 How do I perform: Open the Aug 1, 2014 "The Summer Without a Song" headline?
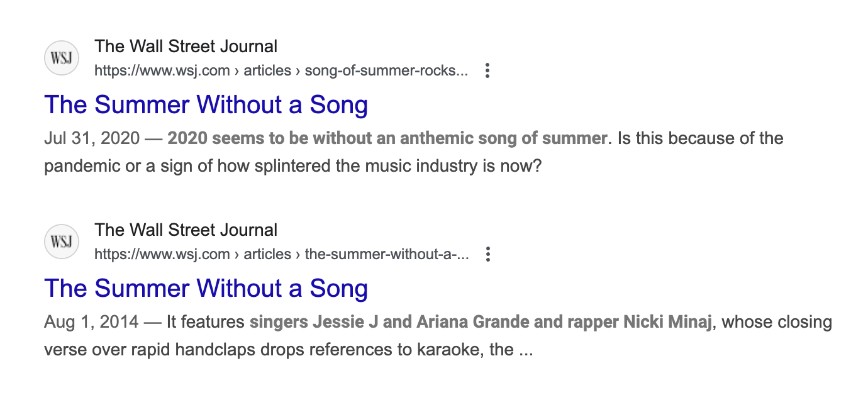[206, 289]
